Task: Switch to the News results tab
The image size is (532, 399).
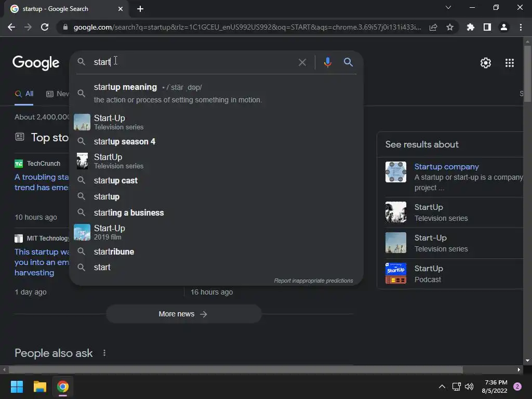Action: click(58, 94)
